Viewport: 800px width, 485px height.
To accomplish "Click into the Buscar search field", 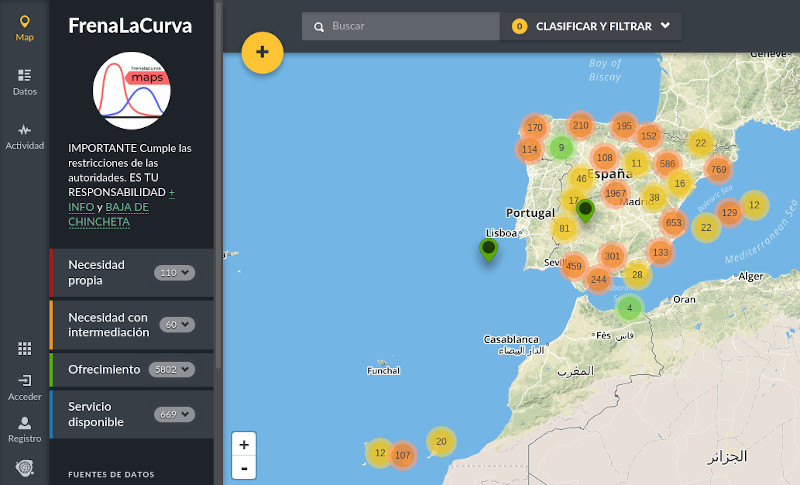I will click(401, 26).
